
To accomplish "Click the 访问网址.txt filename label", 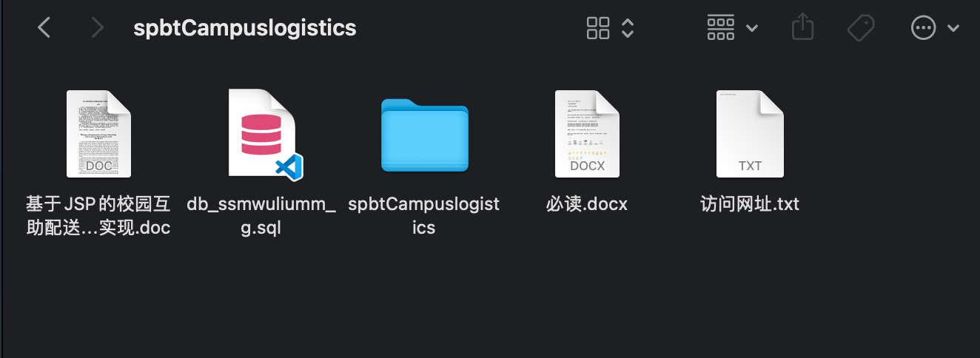I will (x=750, y=204).
